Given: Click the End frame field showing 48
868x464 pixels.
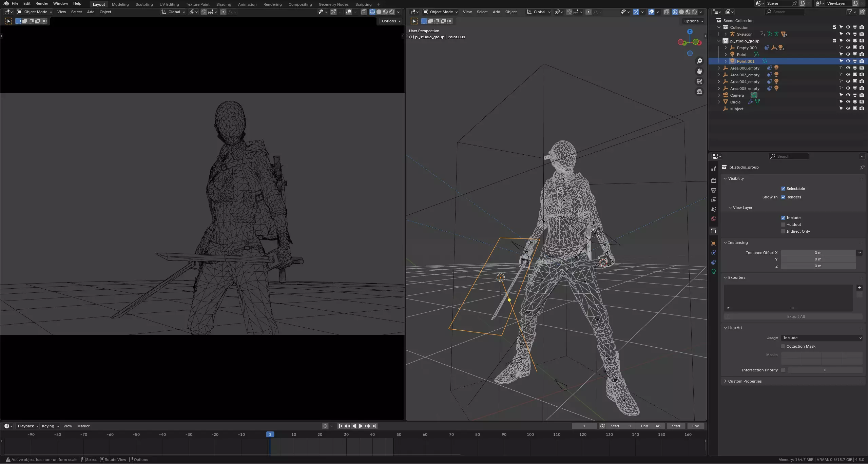Looking at the screenshot, I should pos(651,426).
